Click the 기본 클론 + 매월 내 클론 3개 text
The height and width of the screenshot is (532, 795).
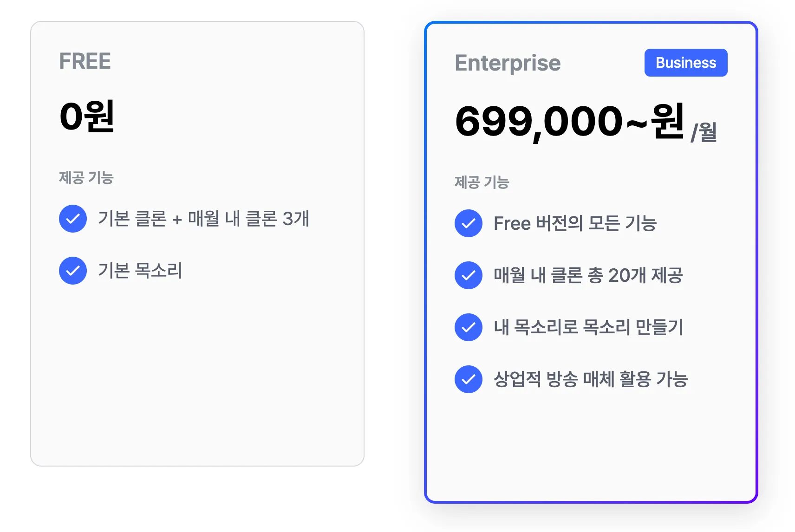coord(203,219)
